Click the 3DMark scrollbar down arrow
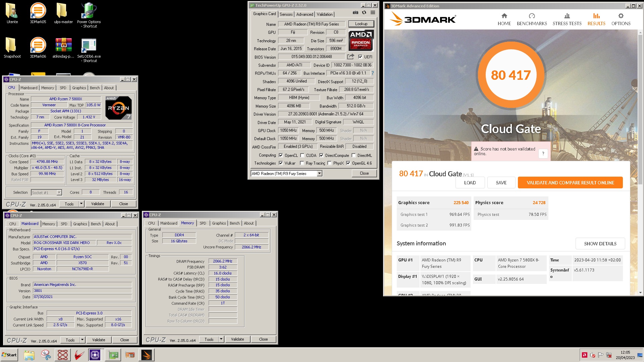 [x=640, y=293]
